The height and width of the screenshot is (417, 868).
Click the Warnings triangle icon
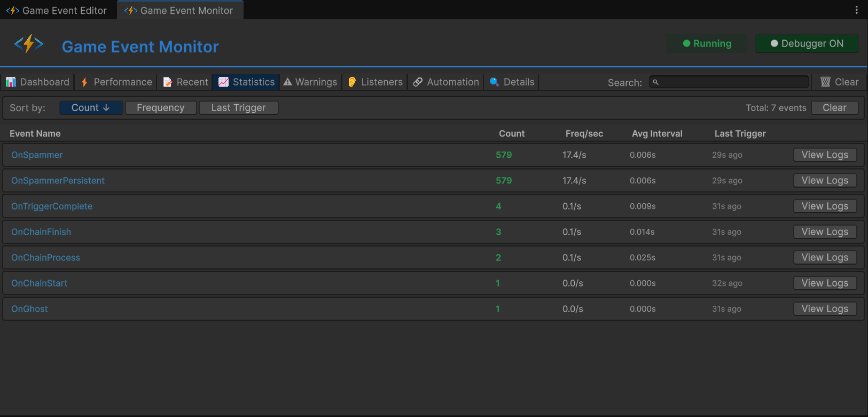click(288, 82)
